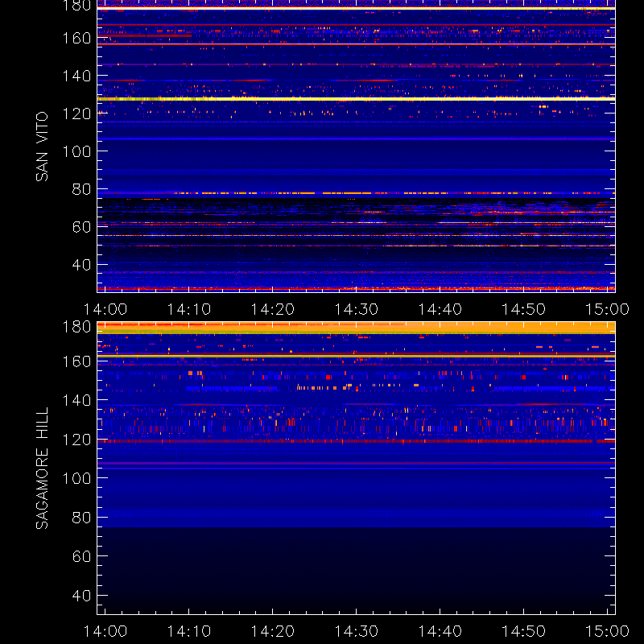Select the 100 frequency label on San Vito plot
Screen dimensions: 644x644
(x=76, y=151)
